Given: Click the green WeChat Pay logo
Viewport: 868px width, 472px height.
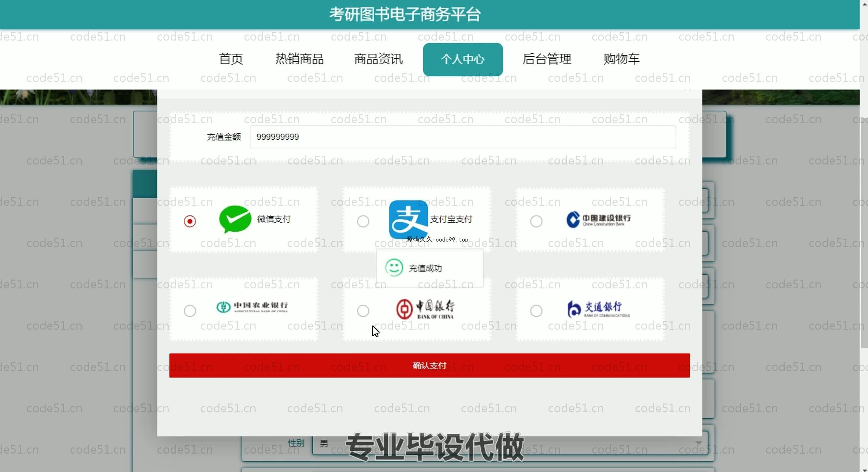Looking at the screenshot, I should (235, 219).
